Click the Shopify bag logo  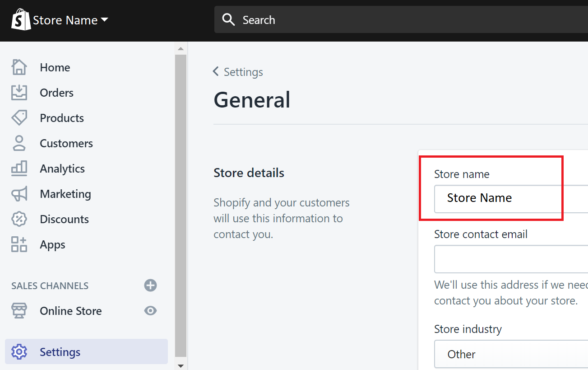pos(20,19)
